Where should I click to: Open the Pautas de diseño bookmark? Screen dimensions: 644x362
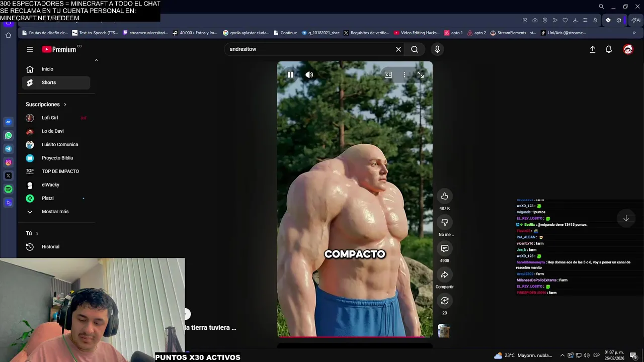44,33
